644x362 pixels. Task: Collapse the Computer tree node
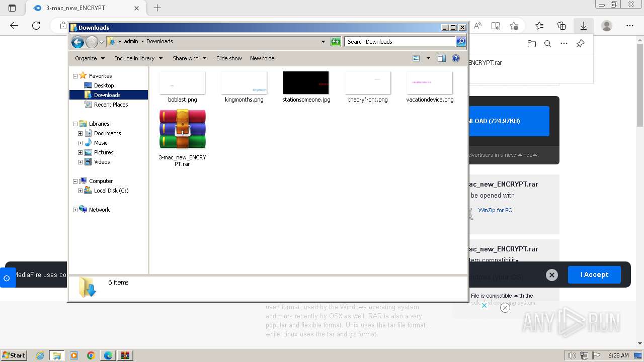pyautogui.click(x=75, y=181)
